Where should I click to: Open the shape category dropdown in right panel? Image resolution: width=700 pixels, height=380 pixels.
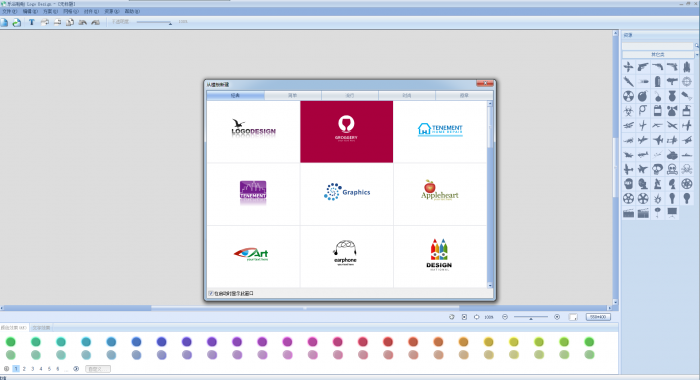pos(658,54)
